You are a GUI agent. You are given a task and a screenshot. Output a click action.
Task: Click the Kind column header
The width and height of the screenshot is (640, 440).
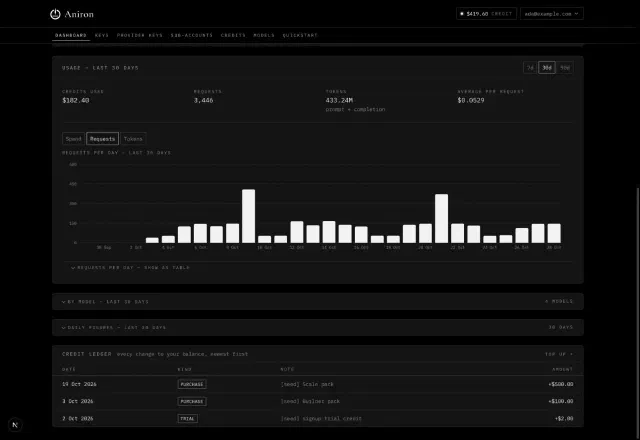tap(184, 369)
